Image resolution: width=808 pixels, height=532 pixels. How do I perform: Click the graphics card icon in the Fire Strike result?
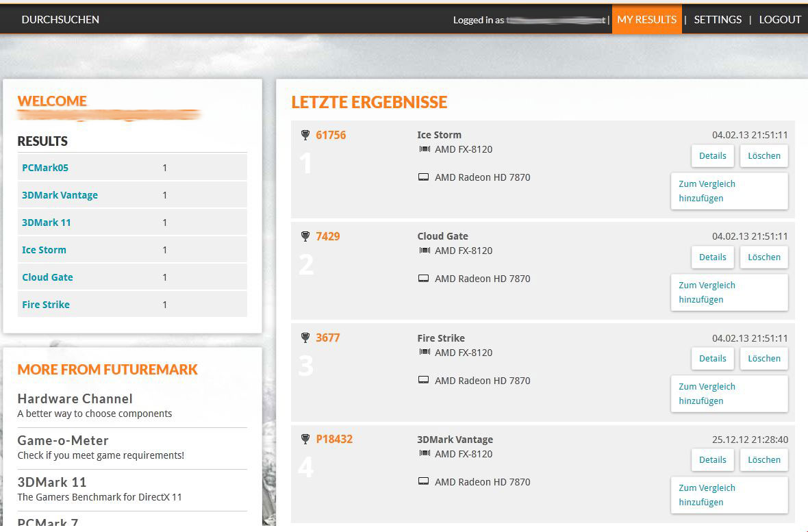click(424, 380)
